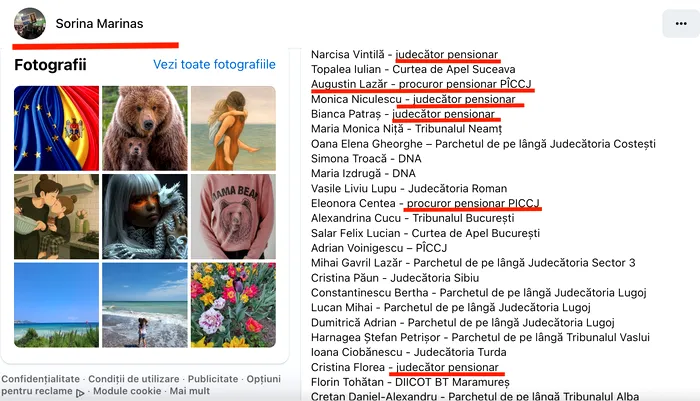Click the Fotografii section heading
Viewport: 700px width, 401px height.
click(x=50, y=65)
